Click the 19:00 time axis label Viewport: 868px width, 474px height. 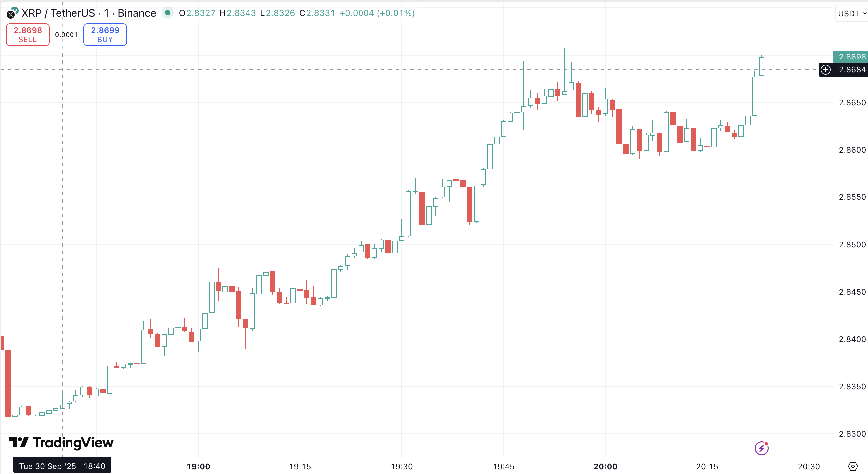[x=198, y=467]
